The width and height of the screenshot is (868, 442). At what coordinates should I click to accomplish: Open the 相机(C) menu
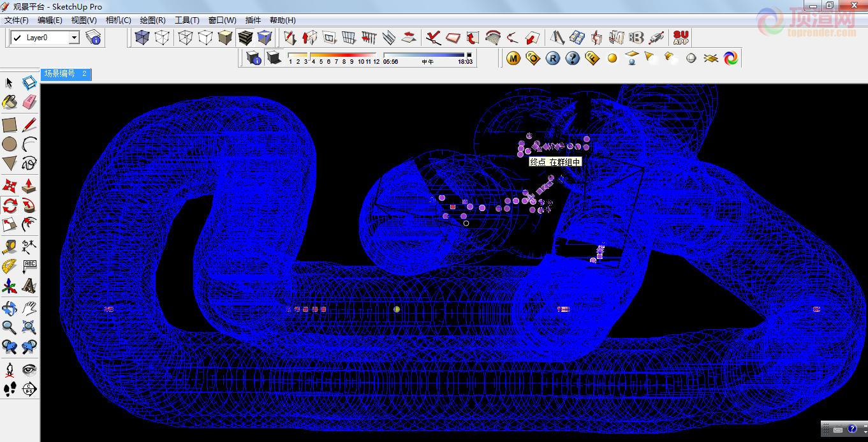click(x=119, y=20)
